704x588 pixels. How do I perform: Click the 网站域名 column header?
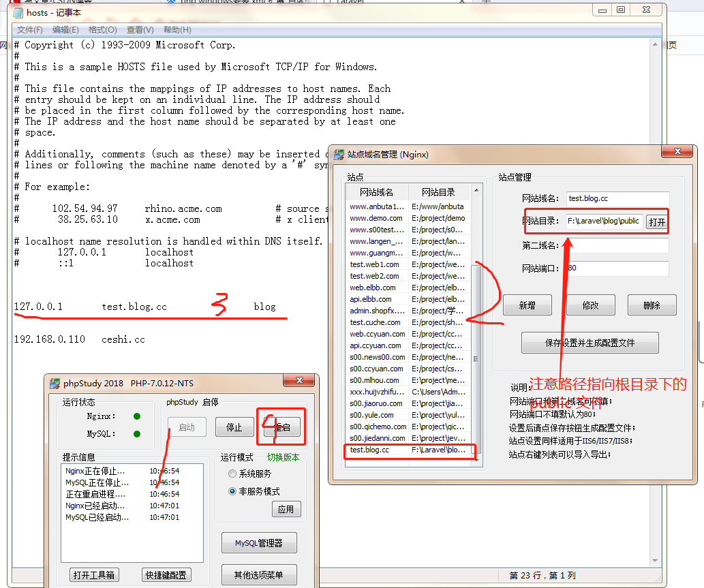click(377, 192)
